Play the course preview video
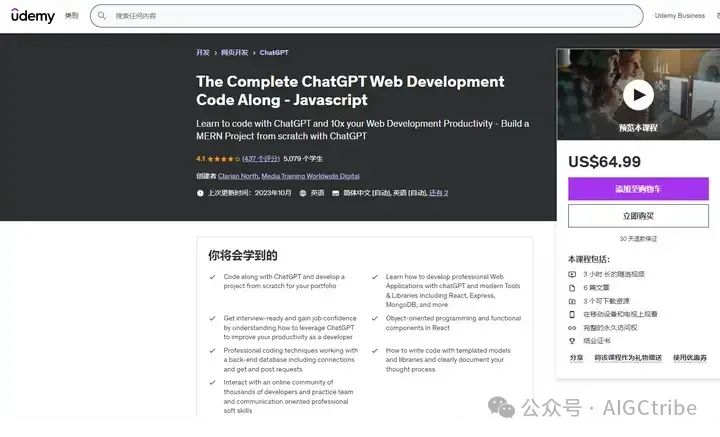Viewport: 720px width, 437px height. point(638,95)
